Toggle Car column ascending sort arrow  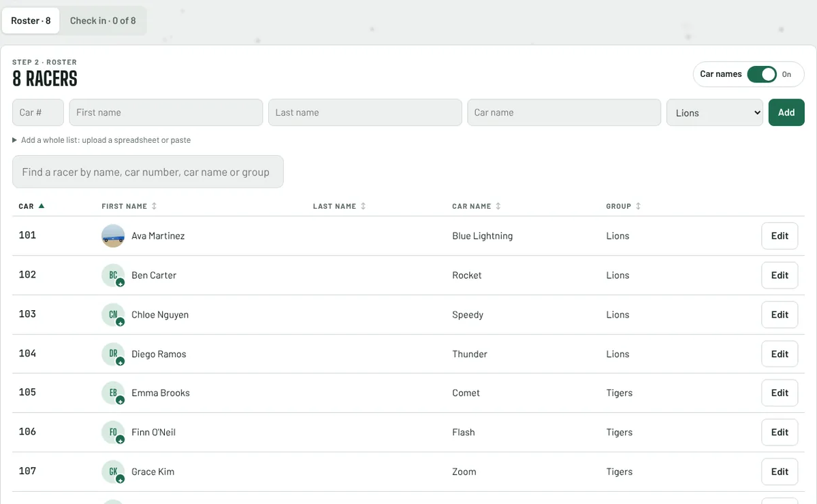[x=42, y=206]
